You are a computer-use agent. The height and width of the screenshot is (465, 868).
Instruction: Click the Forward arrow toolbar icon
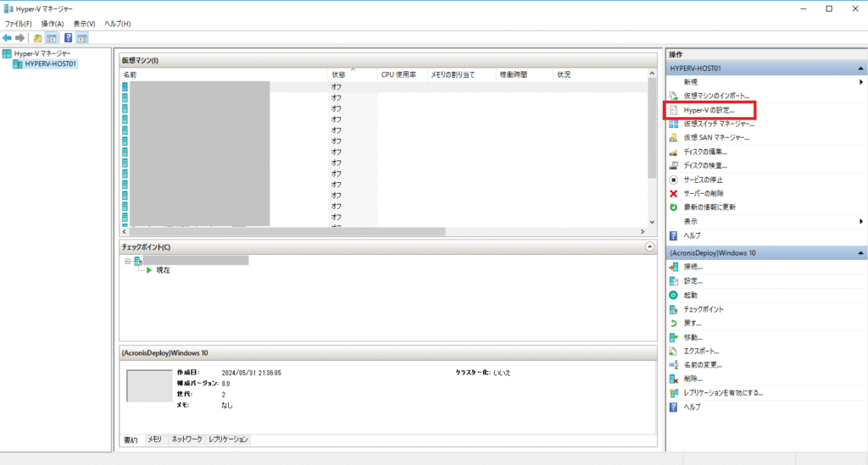pos(20,38)
